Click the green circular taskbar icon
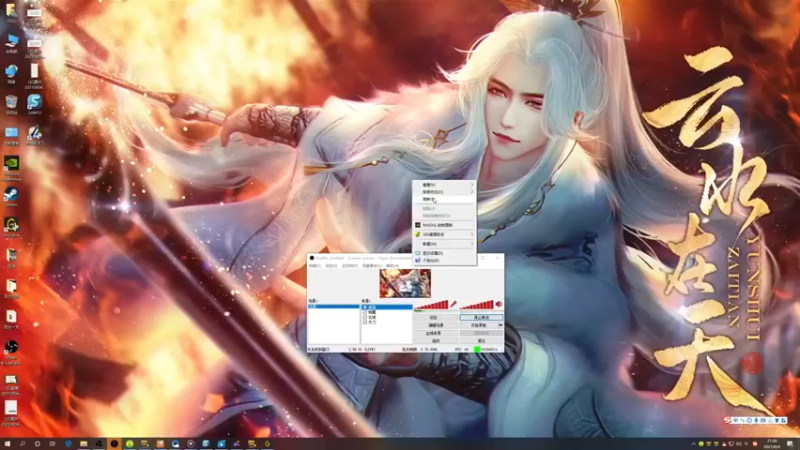The image size is (800, 450). pyautogui.click(x=130, y=444)
